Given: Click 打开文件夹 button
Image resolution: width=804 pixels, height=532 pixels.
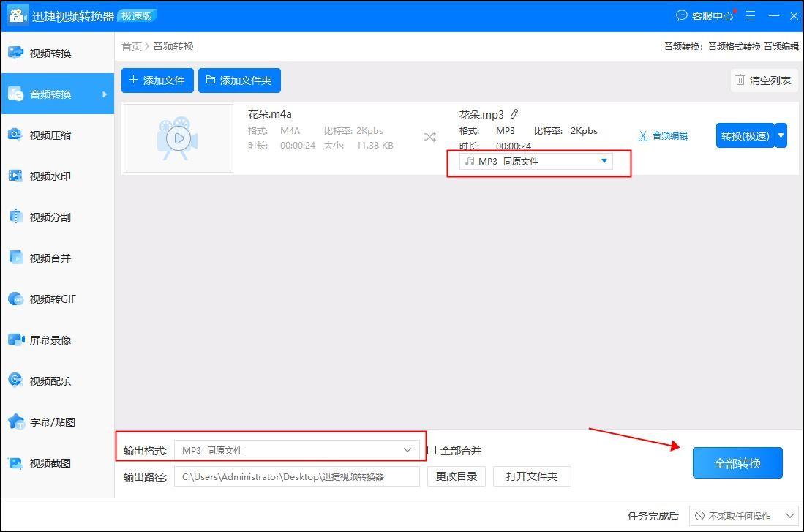Looking at the screenshot, I should tap(532, 476).
